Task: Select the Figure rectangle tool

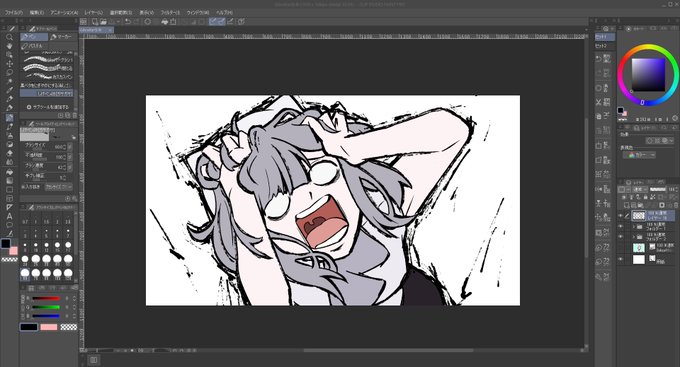Action: [x=9, y=190]
